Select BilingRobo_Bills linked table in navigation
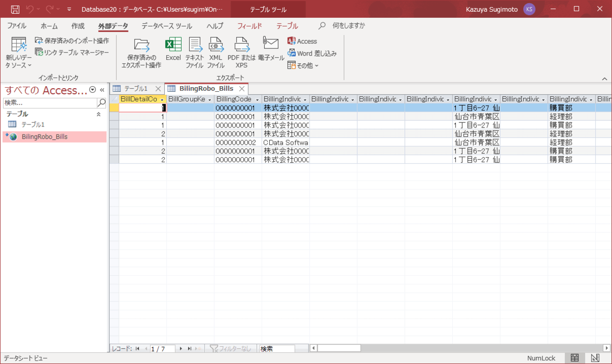 (x=55, y=137)
